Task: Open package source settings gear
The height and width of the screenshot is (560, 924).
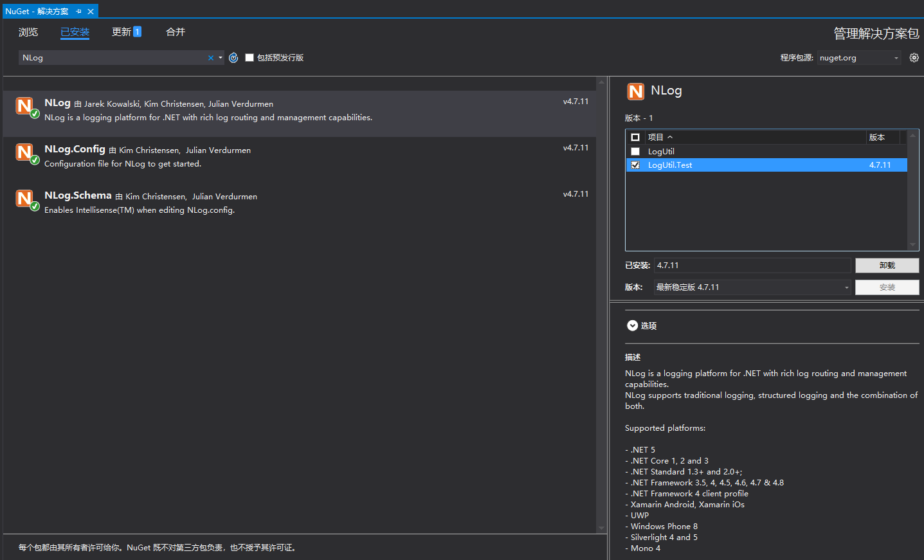Action: click(x=914, y=58)
